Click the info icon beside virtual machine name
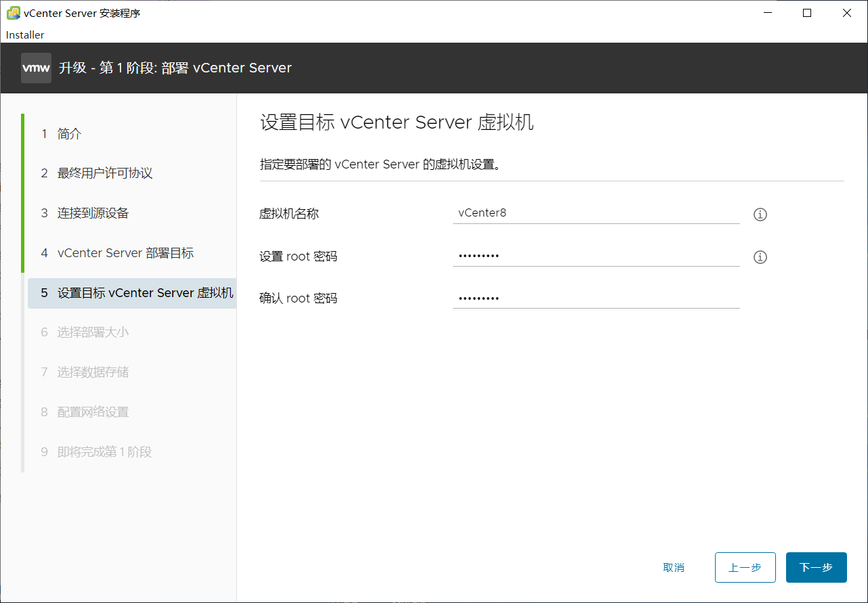This screenshot has width=868, height=603. click(x=760, y=215)
